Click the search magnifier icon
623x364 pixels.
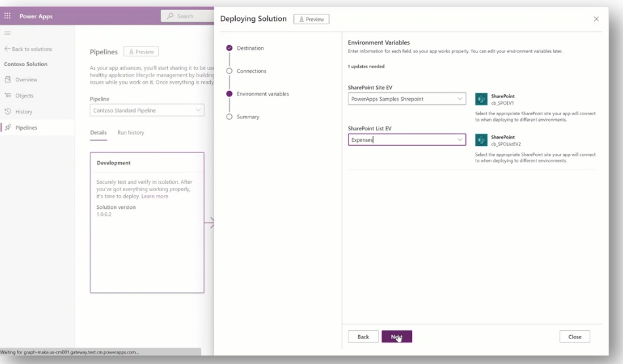pyautogui.click(x=170, y=16)
